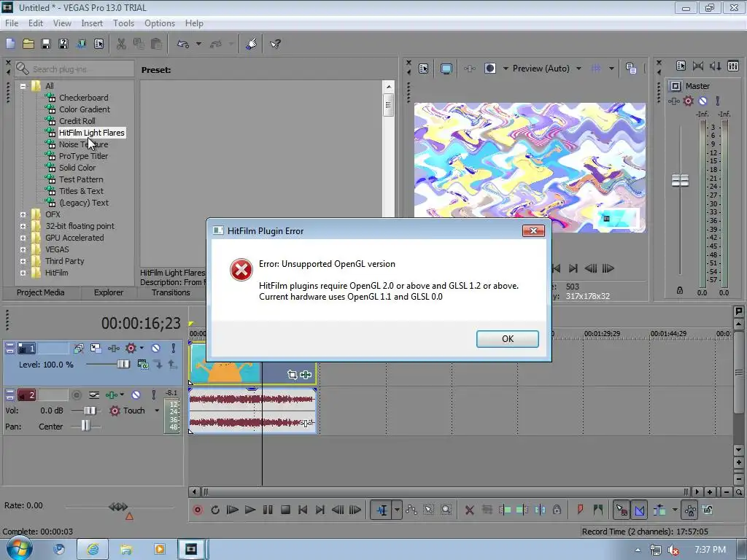Close the HitFilm Plugin Error dialog
This screenshot has height=560, width=747.
[x=533, y=231]
